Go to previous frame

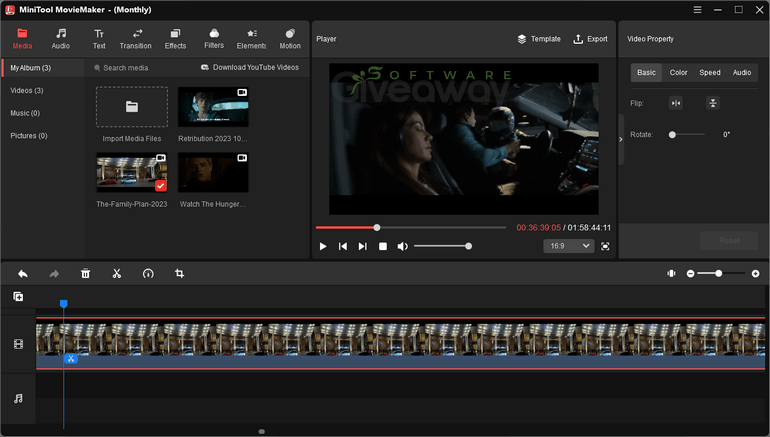(x=343, y=246)
